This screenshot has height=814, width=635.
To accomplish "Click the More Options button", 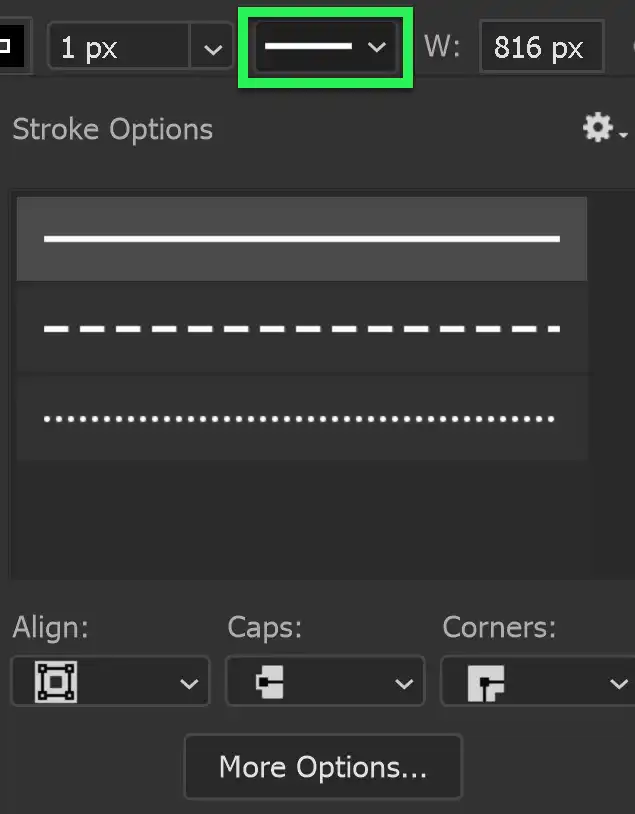I will 322,766.
